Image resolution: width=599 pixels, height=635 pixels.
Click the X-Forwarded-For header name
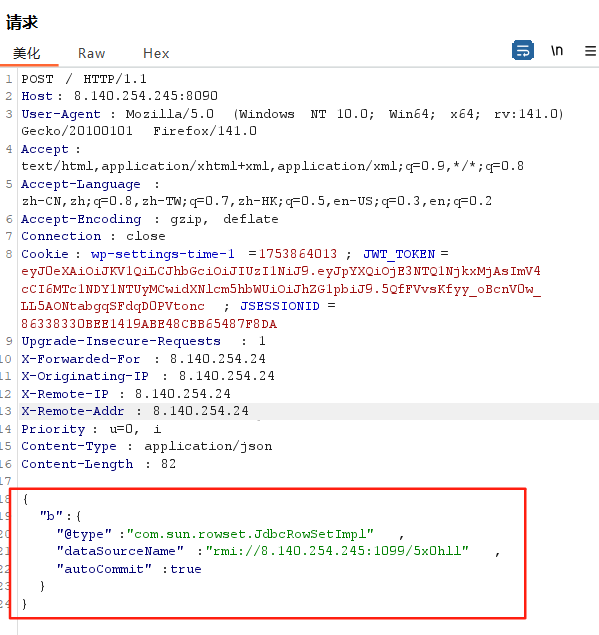81,359
